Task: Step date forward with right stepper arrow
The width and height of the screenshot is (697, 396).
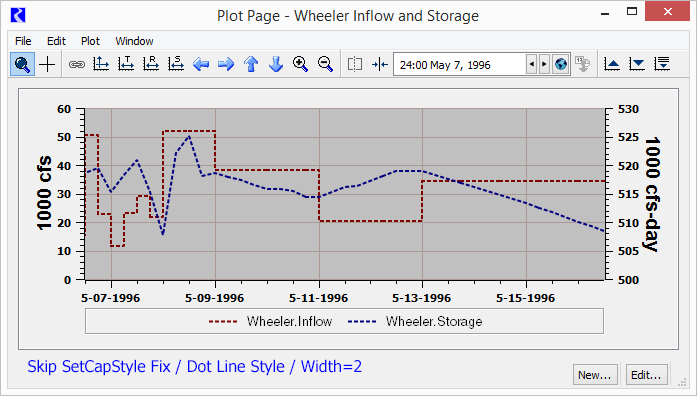Action: tap(544, 64)
